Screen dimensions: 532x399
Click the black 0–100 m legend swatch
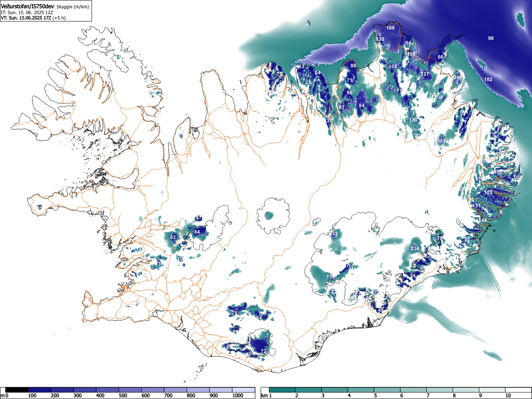click(x=17, y=390)
